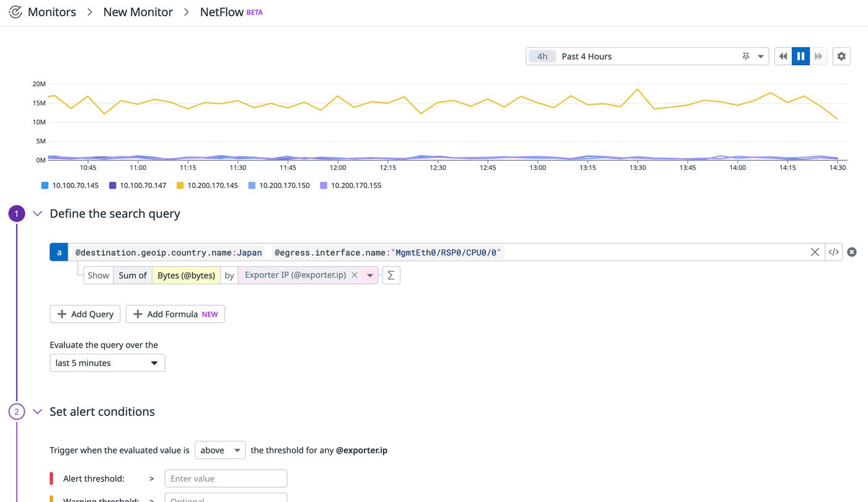Shift the timeframe backward
Screen dimensions: 868x502
[782, 56]
